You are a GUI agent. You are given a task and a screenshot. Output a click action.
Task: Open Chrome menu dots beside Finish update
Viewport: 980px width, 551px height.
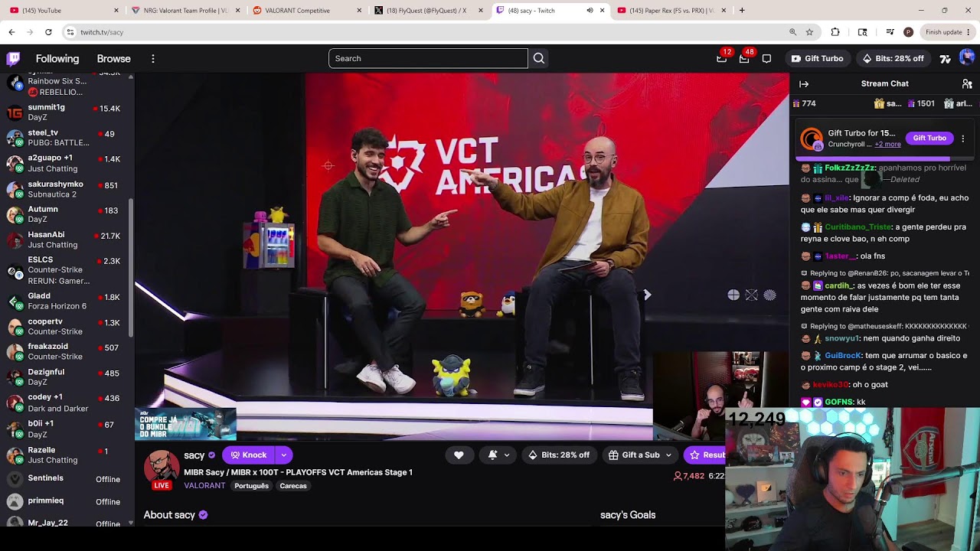[x=969, y=32]
